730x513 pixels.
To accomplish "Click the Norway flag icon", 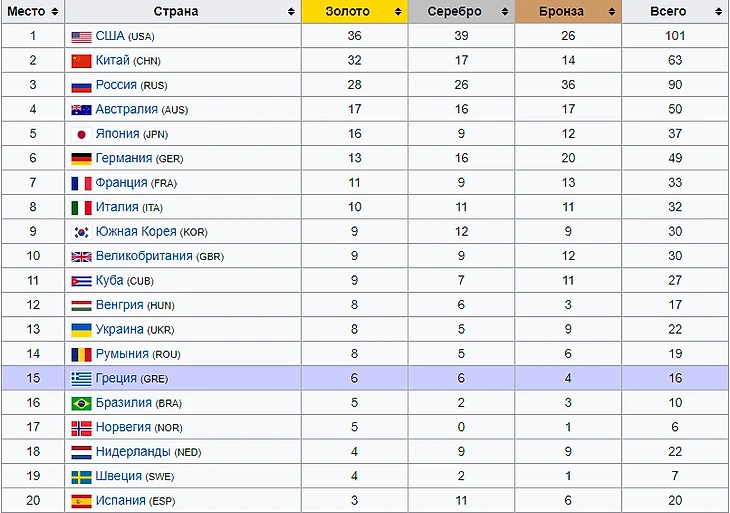I will pos(81,428).
